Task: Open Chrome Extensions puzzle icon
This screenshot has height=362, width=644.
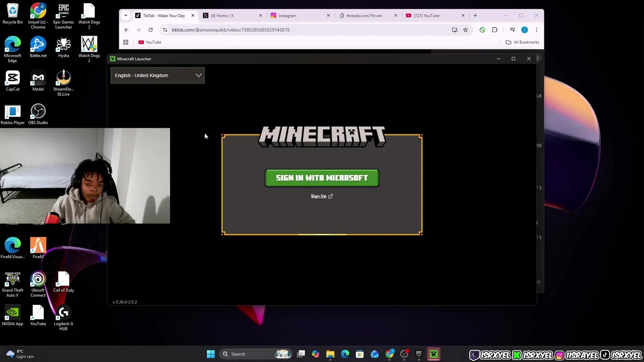Action: pyautogui.click(x=495, y=30)
